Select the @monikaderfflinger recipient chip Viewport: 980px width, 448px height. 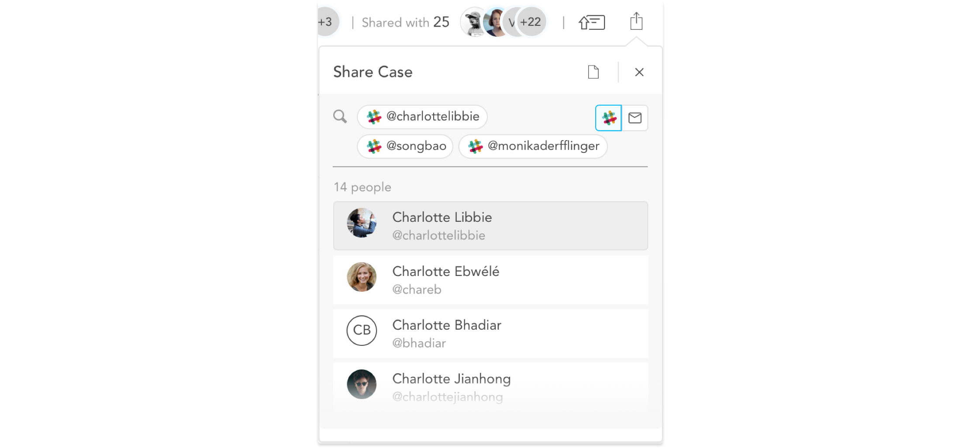(533, 146)
